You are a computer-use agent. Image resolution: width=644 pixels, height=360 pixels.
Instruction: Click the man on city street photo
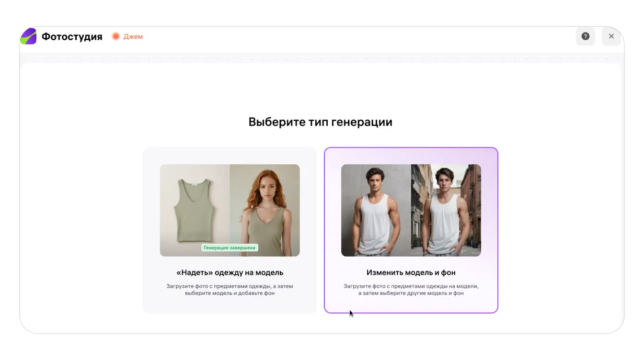click(x=446, y=210)
